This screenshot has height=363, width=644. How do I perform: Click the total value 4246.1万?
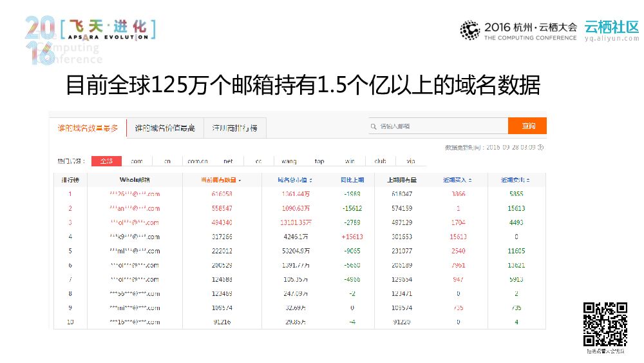pos(296,237)
